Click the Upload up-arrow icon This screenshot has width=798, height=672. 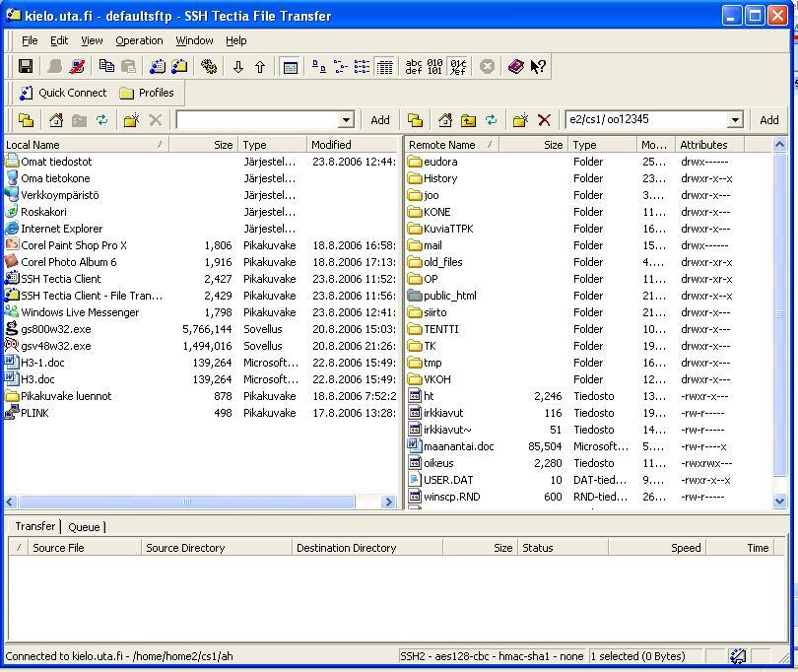pos(260,67)
